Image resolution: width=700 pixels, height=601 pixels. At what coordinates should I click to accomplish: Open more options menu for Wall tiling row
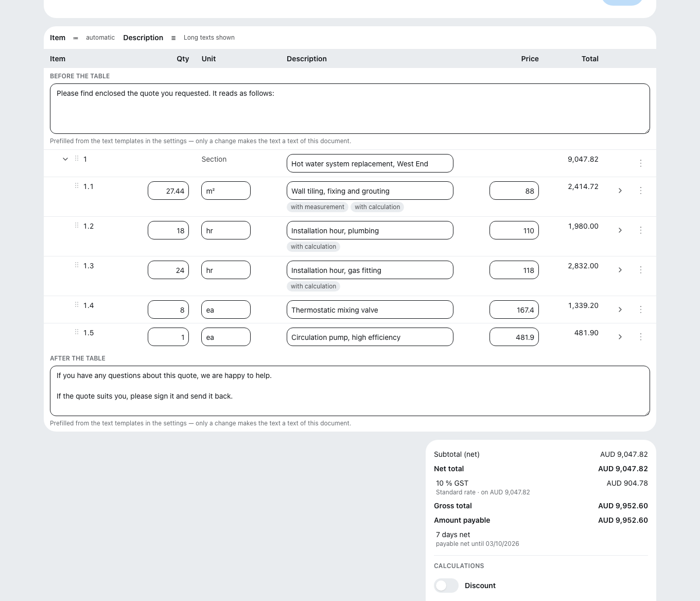pos(641,191)
